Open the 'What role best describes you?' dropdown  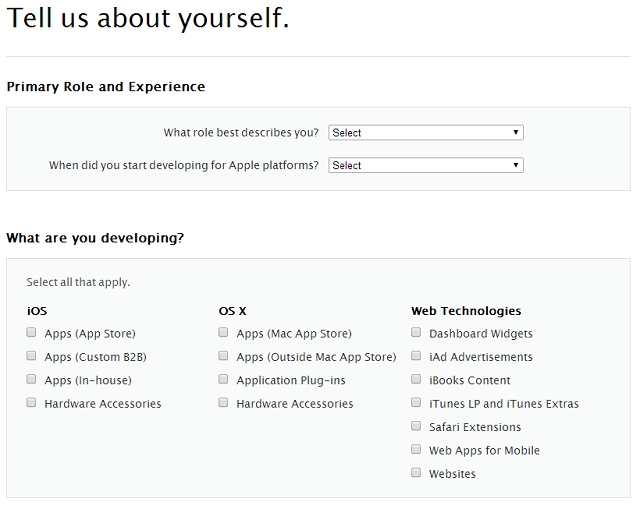426,133
